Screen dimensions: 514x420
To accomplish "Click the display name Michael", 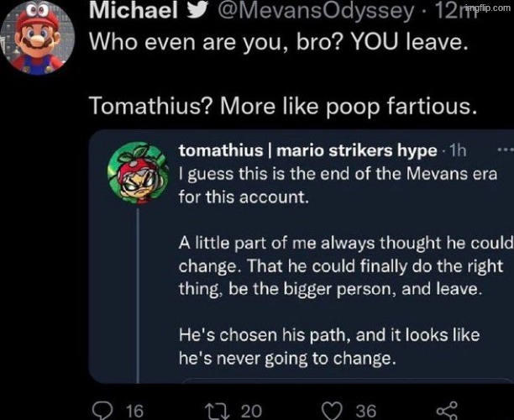I will tap(133, 10).
